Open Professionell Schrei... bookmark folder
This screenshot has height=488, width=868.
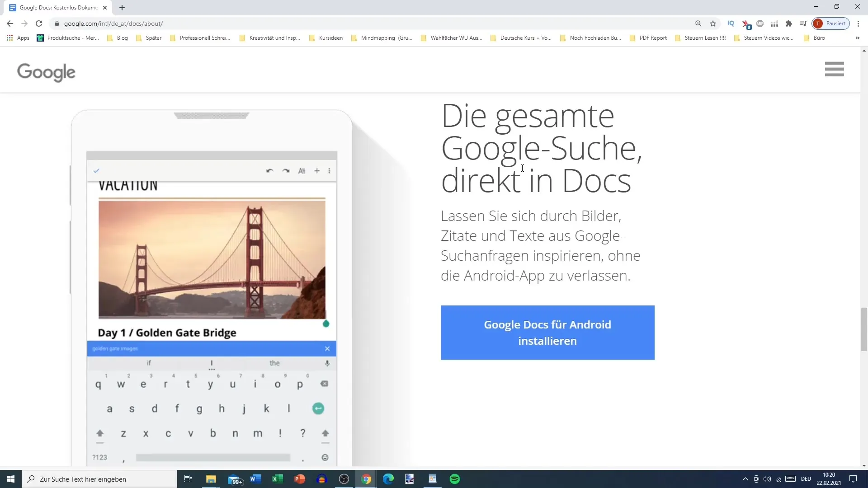(x=200, y=38)
